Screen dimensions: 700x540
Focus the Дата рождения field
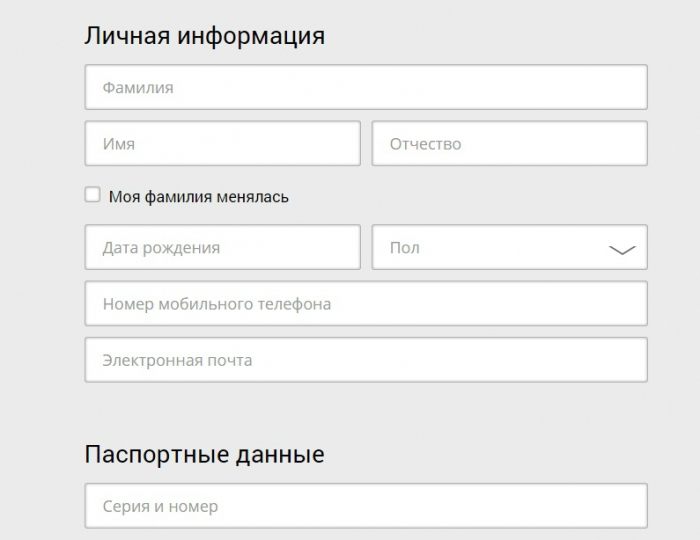tap(222, 247)
